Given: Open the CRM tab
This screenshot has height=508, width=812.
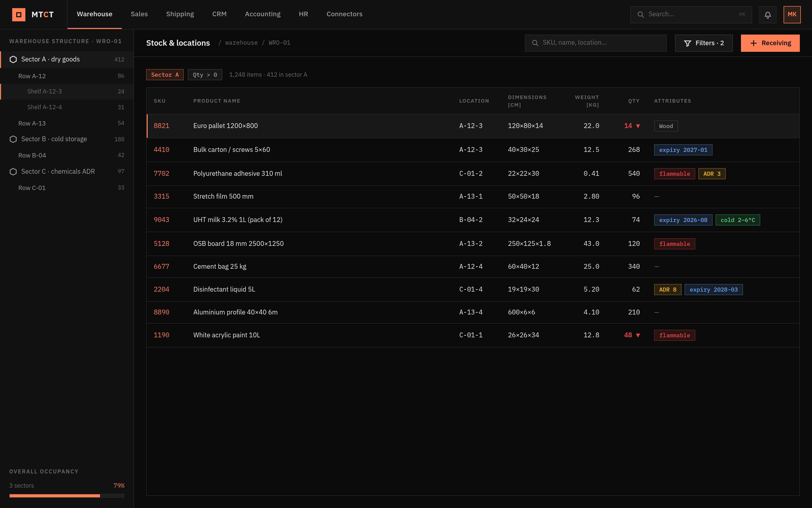Looking at the screenshot, I should [219, 14].
